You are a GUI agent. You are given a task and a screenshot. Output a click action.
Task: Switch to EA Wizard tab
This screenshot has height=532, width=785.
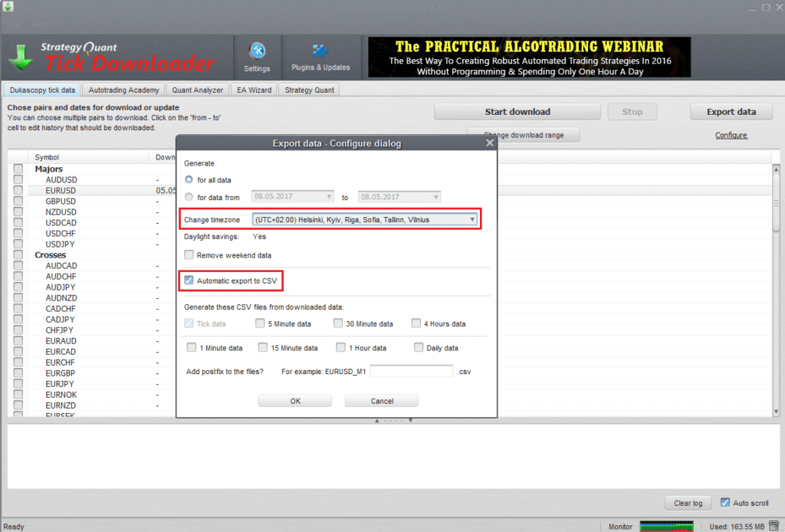pyautogui.click(x=254, y=90)
